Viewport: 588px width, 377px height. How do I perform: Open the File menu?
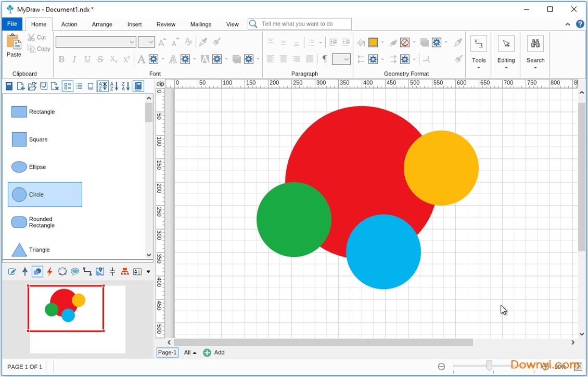tap(12, 24)
